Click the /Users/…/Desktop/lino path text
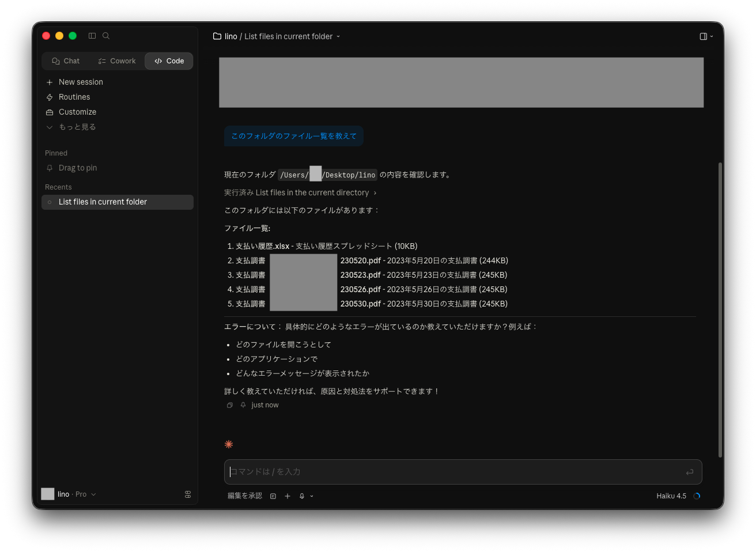The image size is (756, 552). click(x=328, y=175)
